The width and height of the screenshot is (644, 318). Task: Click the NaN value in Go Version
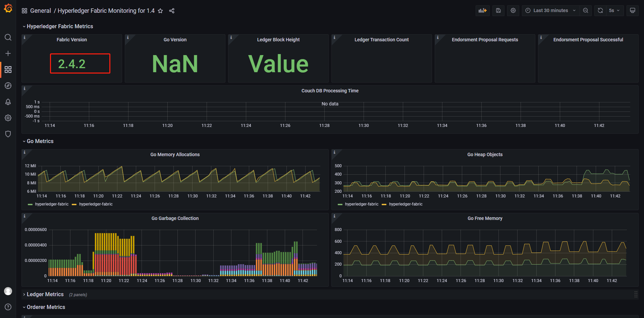pos(175,64)
